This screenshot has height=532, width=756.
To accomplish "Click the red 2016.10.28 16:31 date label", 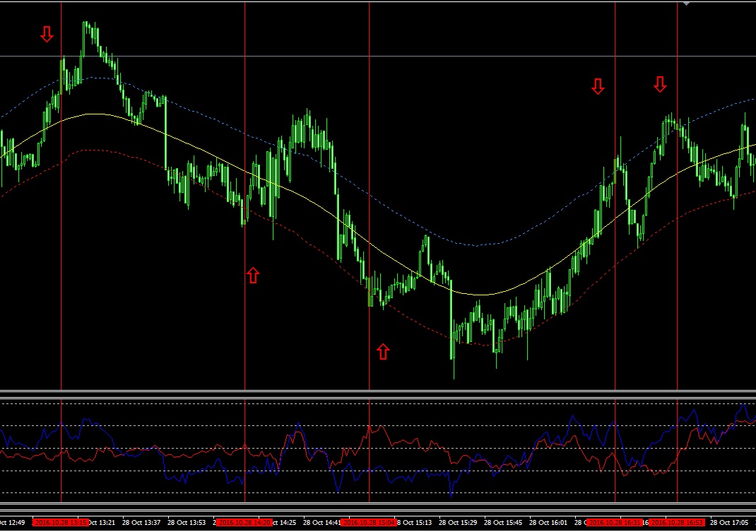I will [615, 522].
